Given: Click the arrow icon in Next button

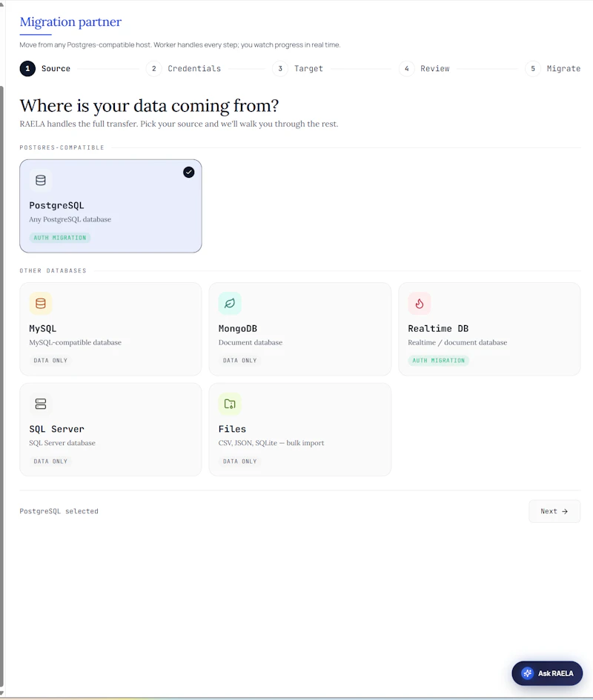Looking at the screenshot, I should pos(565,512).
